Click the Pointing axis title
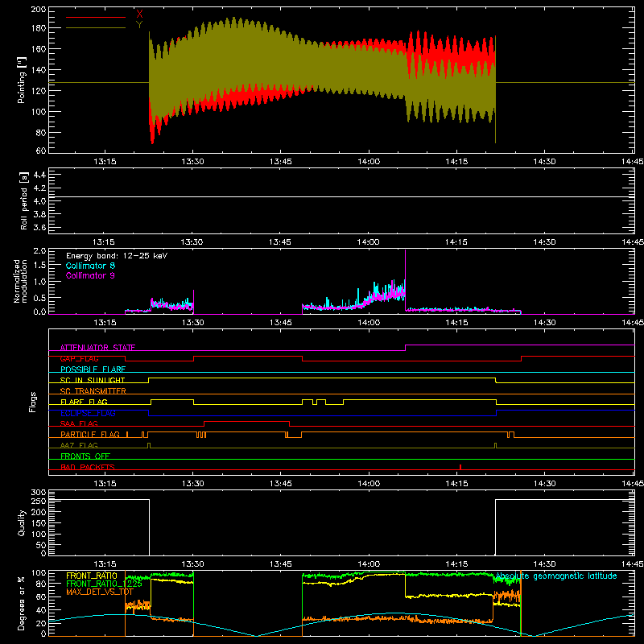 click(22, 80)
